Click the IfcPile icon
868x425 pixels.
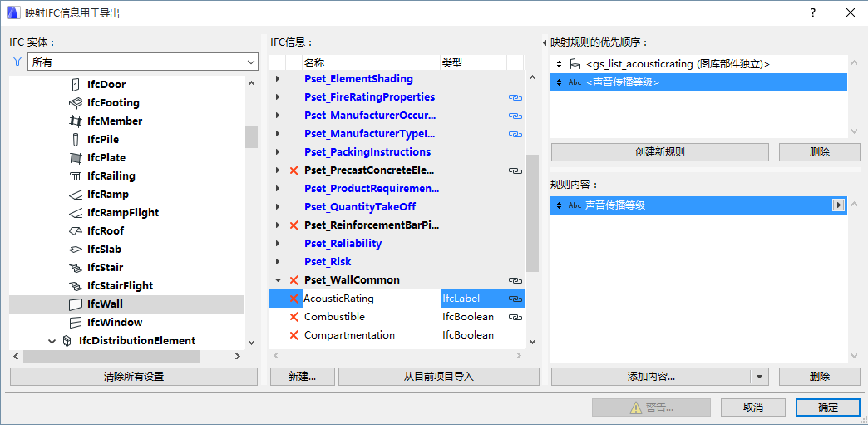(76, 140)
